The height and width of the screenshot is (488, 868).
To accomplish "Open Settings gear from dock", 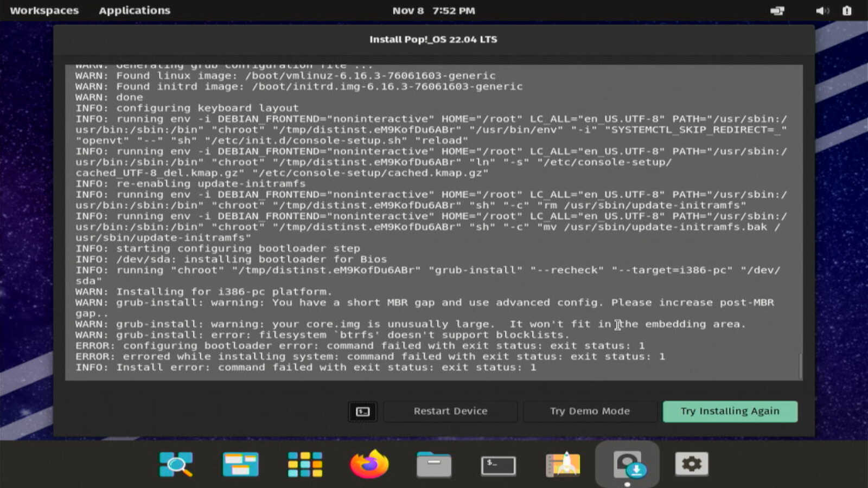I will (692, 465).
